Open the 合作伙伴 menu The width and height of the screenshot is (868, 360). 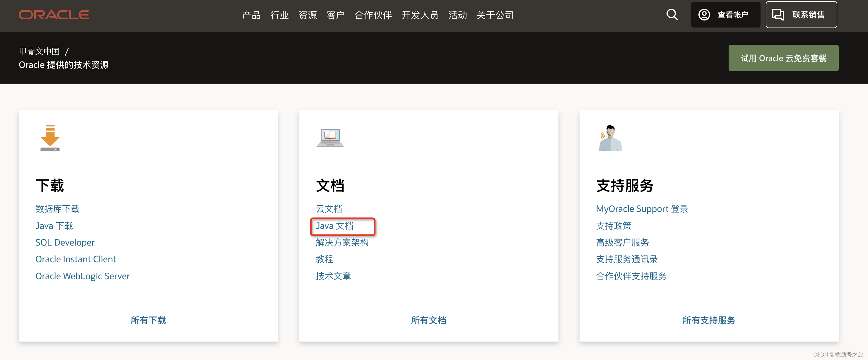(373, 15)
